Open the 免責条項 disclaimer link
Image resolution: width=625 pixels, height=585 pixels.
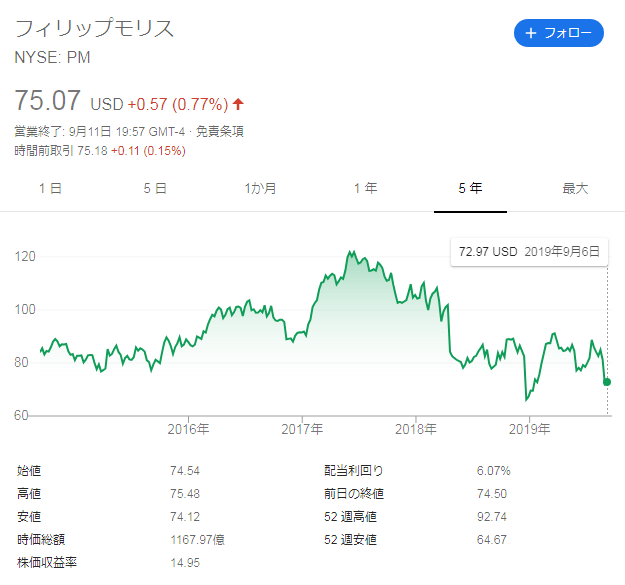click(x=220, y=131)
